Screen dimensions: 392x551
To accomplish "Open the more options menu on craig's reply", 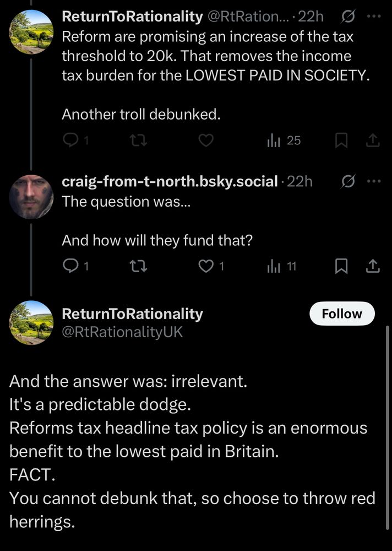I will click(x=373, y=181).
